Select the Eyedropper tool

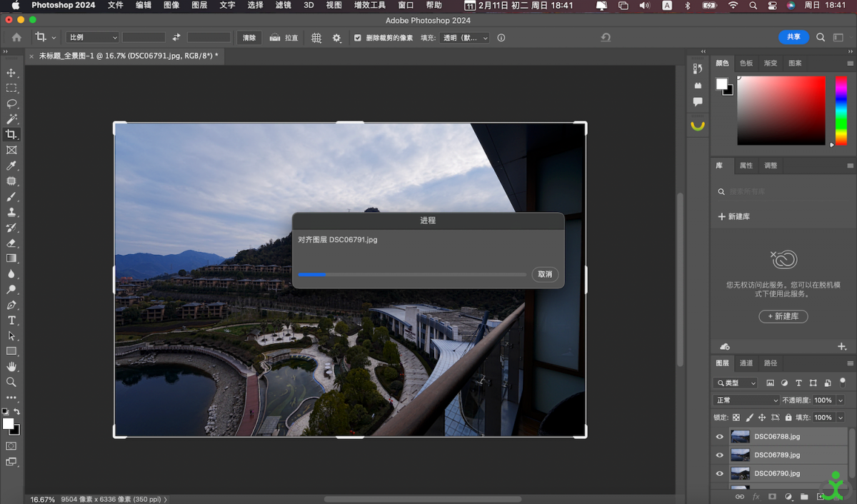tap(11, 166)
